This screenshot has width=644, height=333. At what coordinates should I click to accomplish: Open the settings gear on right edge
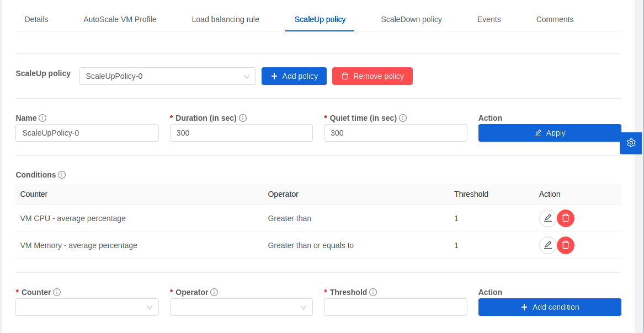pos(631,143)
